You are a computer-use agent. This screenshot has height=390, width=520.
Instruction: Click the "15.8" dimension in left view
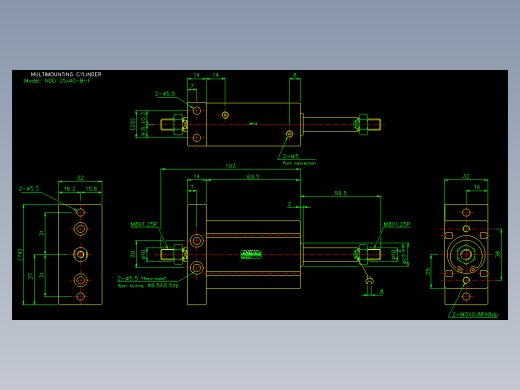click(x=91, y=189)
